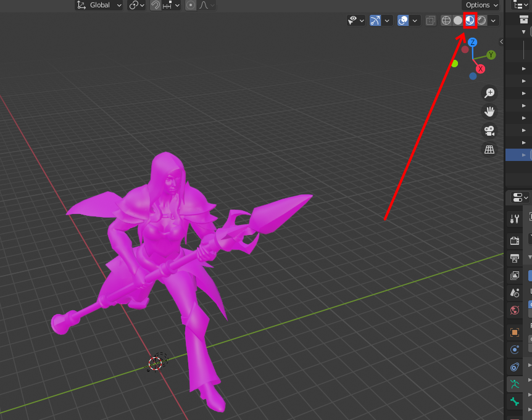Click the X axis on navigation gizmo

click(x=480, y=69)
